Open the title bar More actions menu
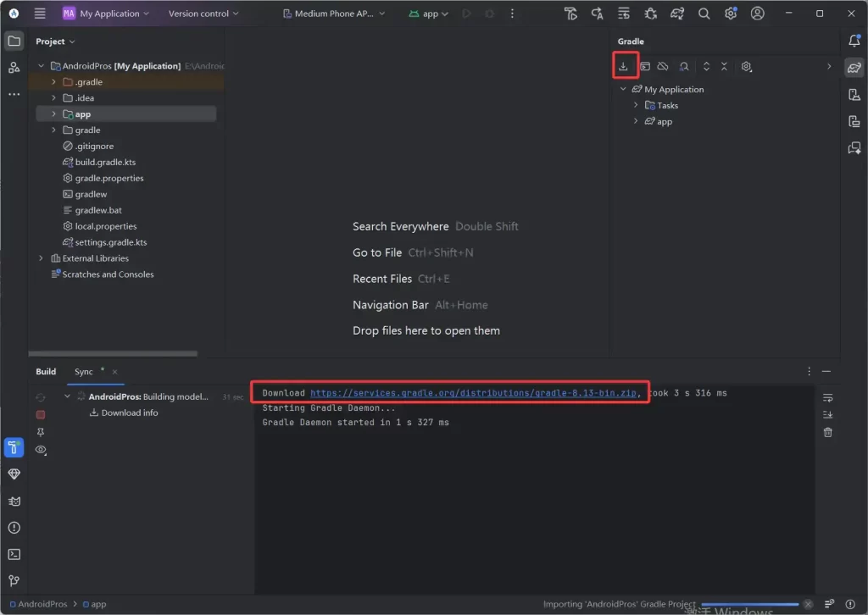The height and width of the screenshot is (615, 868). pyautogui.click(x=512, y=14)
